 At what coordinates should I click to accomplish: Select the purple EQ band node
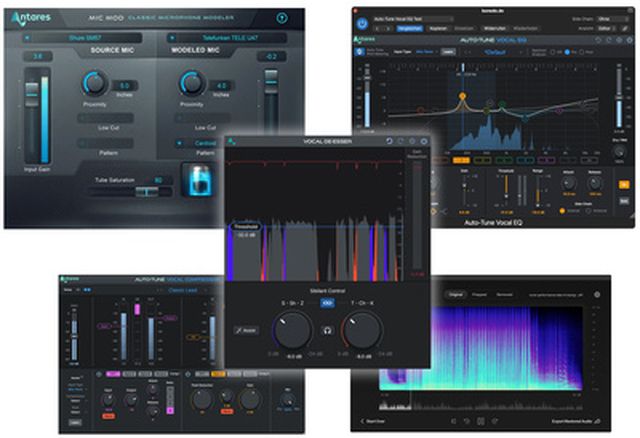[x=559, y=110]
